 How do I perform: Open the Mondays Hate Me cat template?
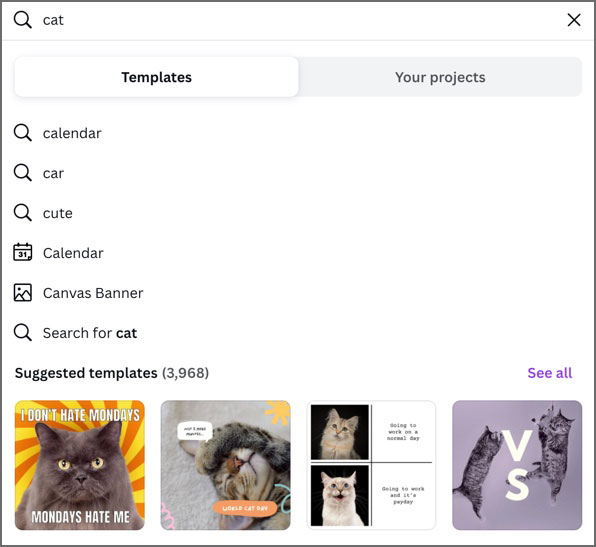coord(80,465)
